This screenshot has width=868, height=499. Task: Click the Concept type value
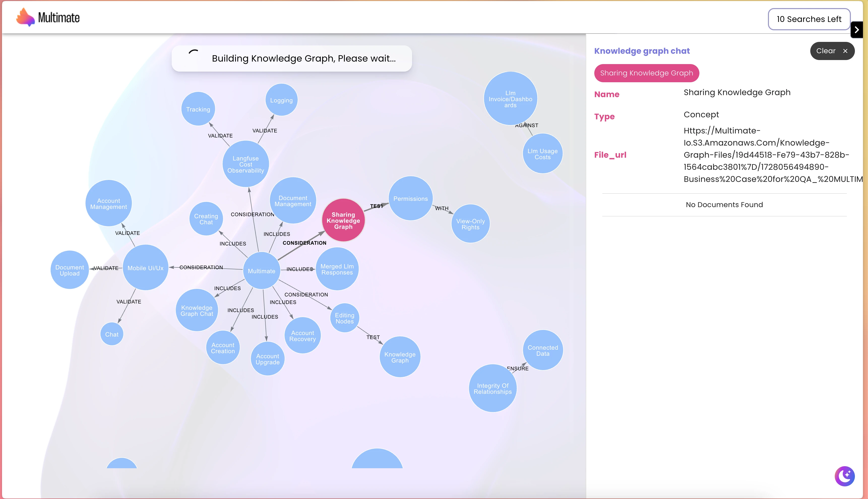pos(701,115)
